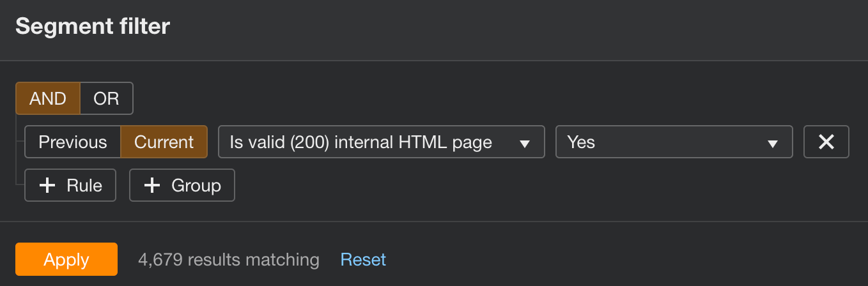
Task: Click the Segment filter heading
Action: click(93, 27)
